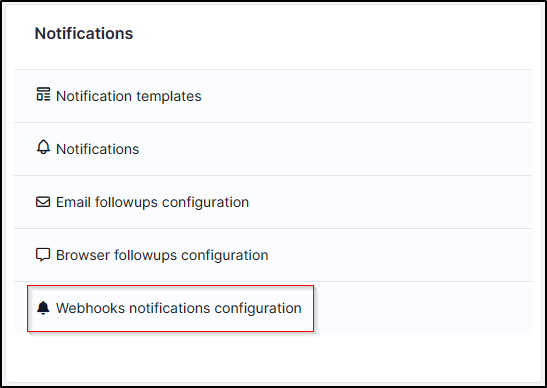Click empty space in the Notifications row
547x388 pixels.
pyautogui.click(x=335, y=149)
